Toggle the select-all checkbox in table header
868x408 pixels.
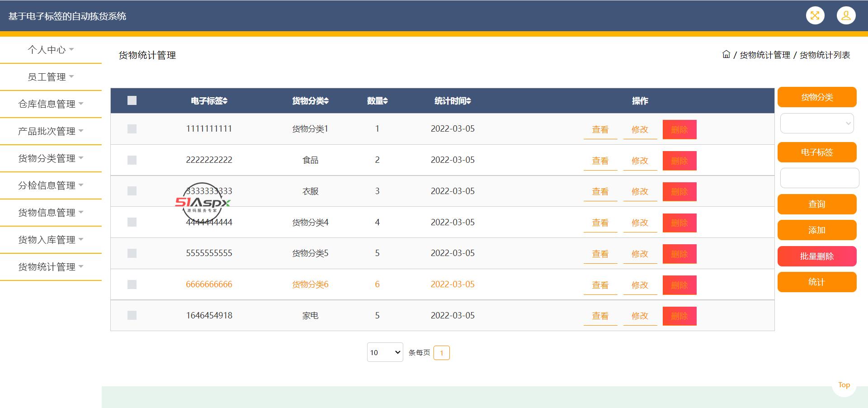(x=132, y=100)
